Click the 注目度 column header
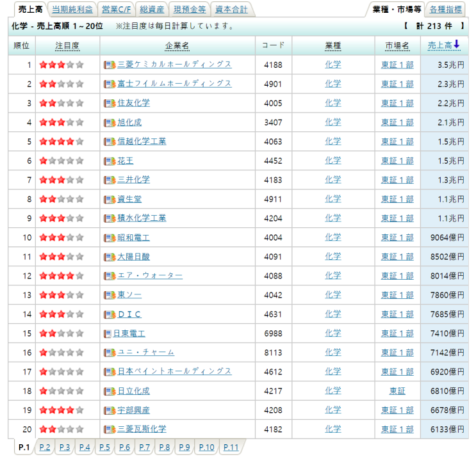This screenshot has height=457, width=476. click(67, 46)
